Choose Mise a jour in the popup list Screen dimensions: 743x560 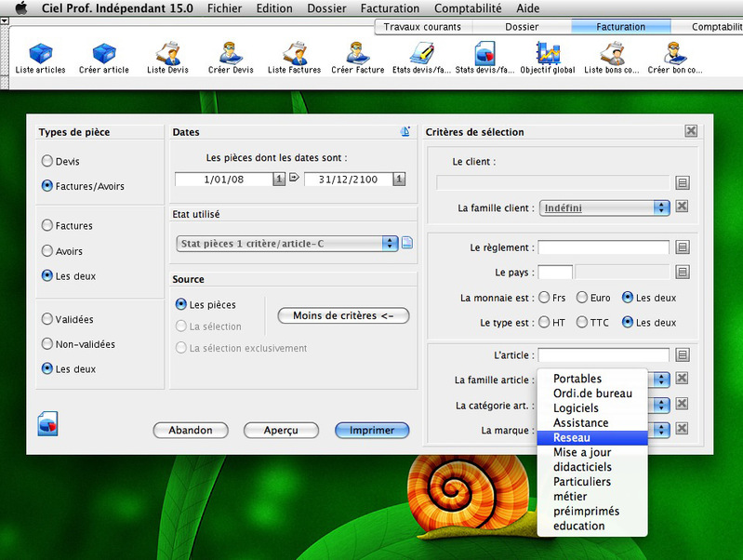[592, 452]
